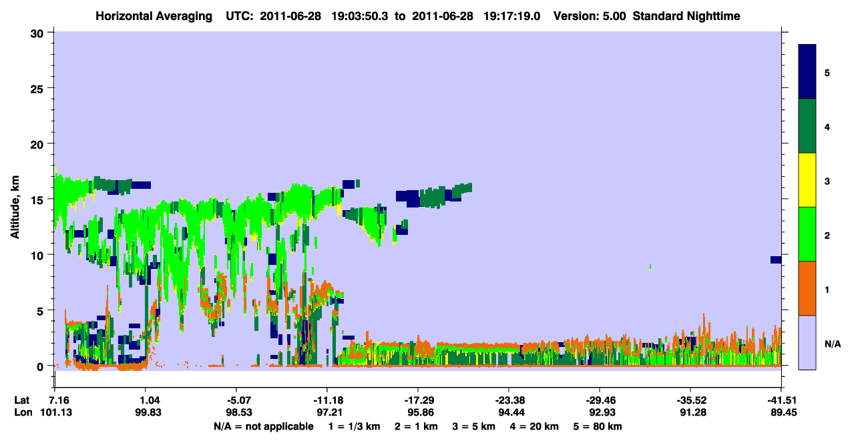This screenshot has width=868, height=445.
Task: Click the end time '19:17:19.0' in title
Action: pyautogui.click(x=513, y=16)
